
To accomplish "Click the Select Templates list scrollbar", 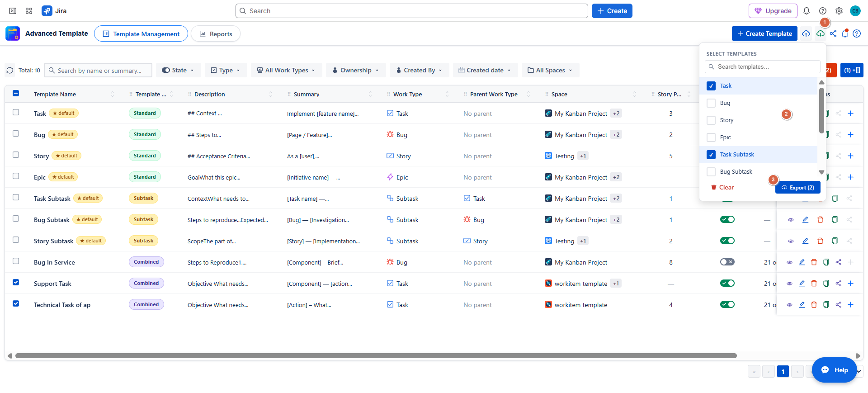I will pyautogui.click(x=821, y=111).
